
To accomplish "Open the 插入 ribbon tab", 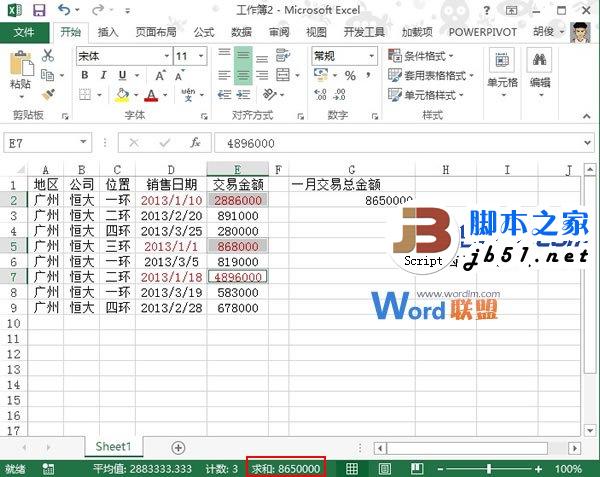I will [x=108, y=32].
